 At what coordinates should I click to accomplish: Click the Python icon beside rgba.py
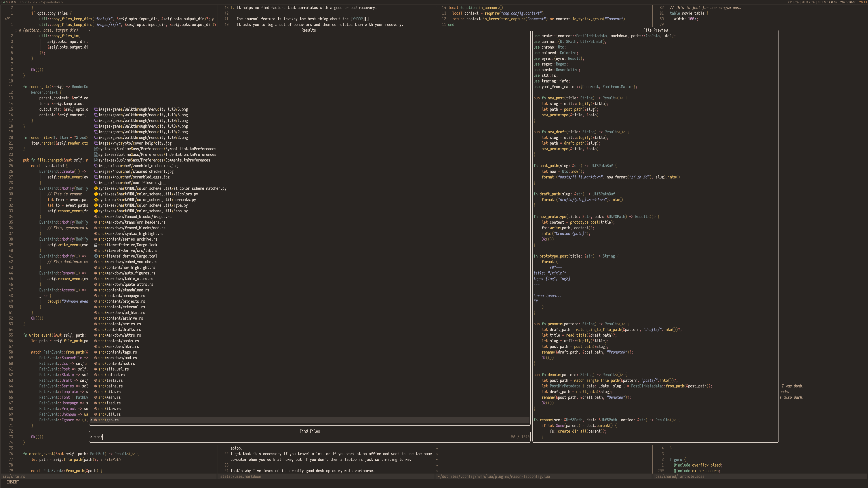coord(96,205)
